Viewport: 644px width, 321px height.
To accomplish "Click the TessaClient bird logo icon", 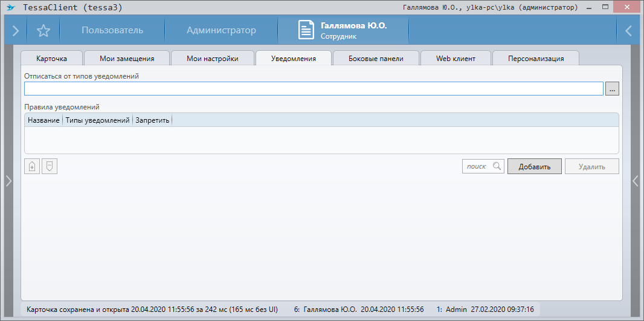I will [x=11, y=7].
